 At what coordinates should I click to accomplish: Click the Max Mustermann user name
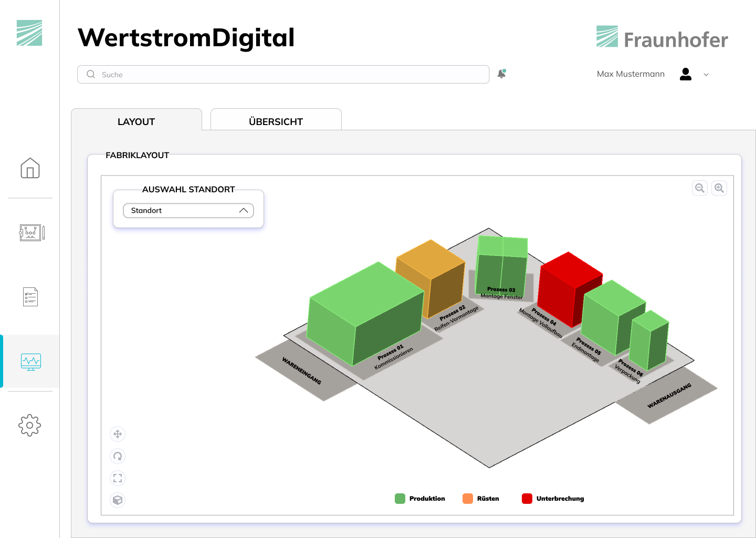point(631,74)
